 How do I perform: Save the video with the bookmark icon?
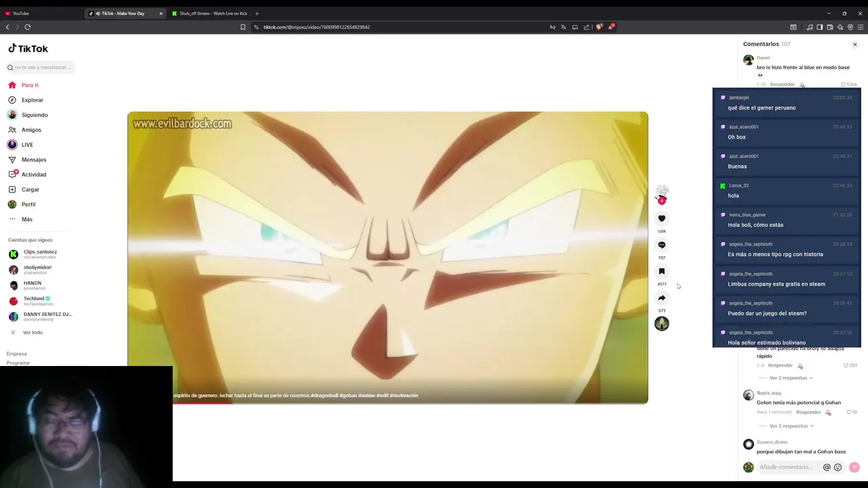coord(662,272)
